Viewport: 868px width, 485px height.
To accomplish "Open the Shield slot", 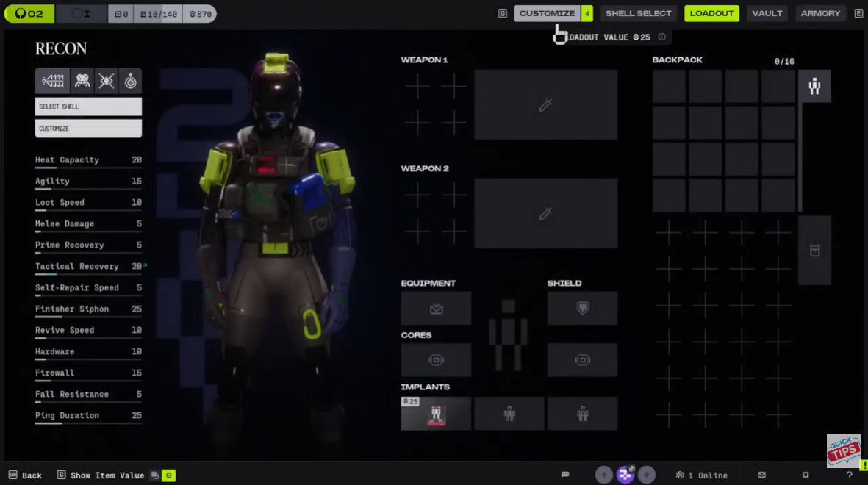I will (582, 309).
